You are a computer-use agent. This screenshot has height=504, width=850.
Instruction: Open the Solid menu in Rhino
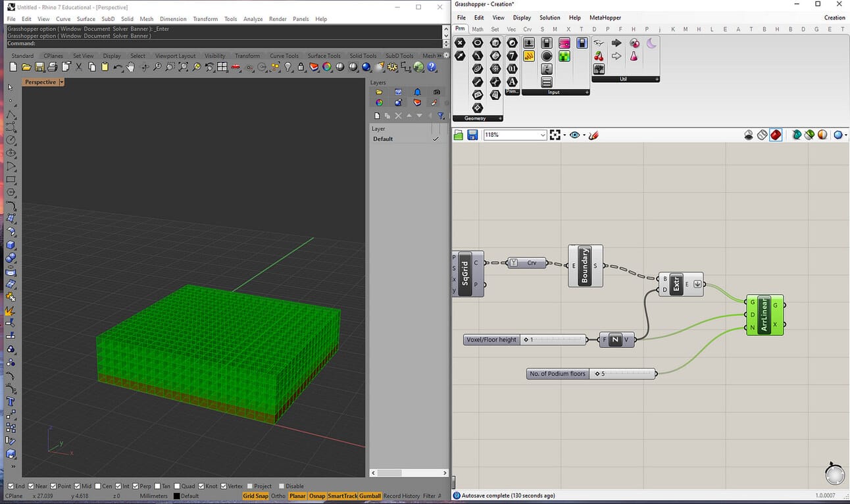pyautogui.click(x=127, y=19)
